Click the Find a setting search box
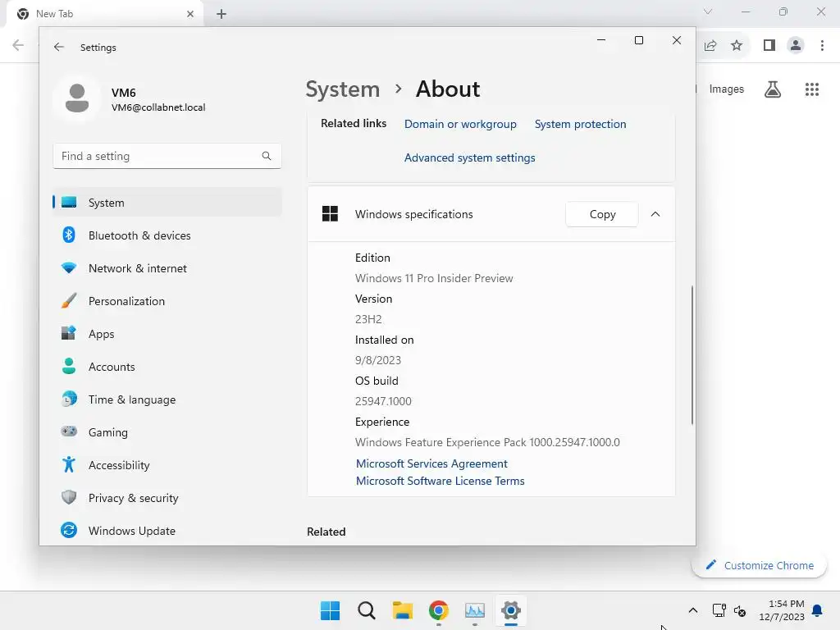 pos(167,156)
